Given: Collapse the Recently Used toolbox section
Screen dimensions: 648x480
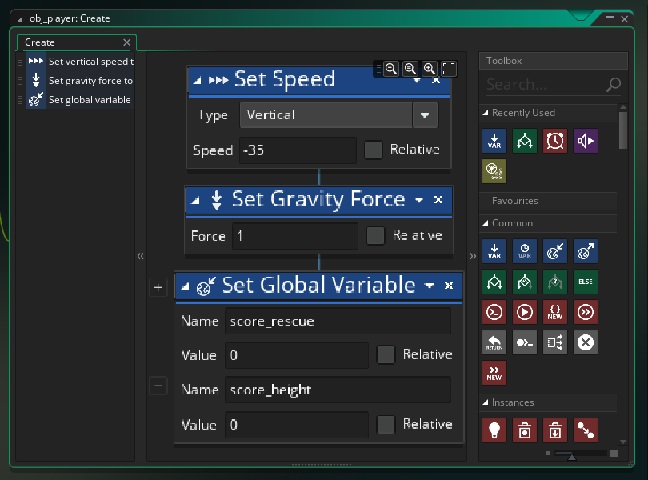Looking at the screenshot, I should click(x=486, y=113).
